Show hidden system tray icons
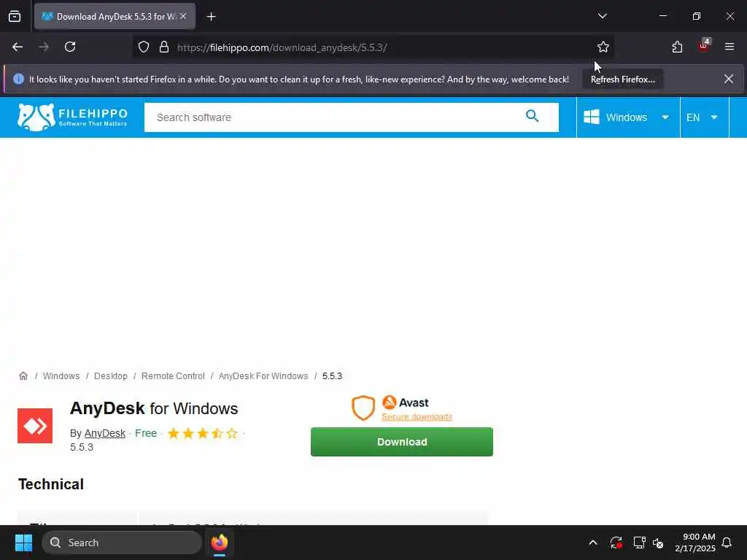 (x=593, y=542)
